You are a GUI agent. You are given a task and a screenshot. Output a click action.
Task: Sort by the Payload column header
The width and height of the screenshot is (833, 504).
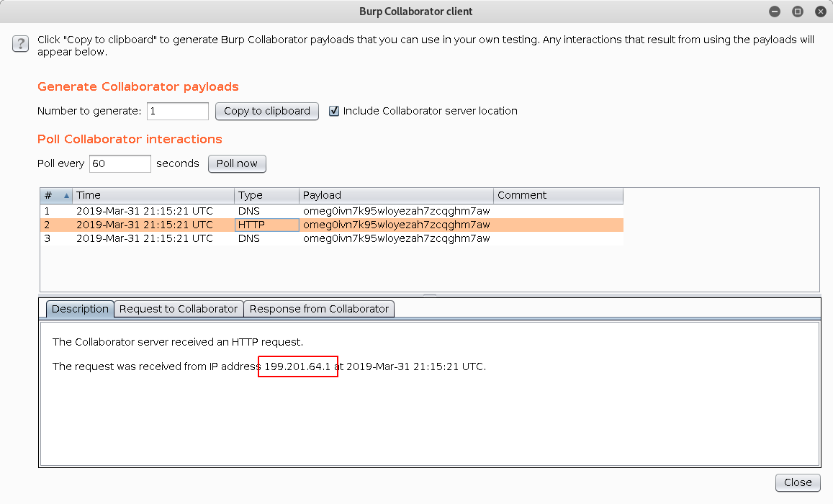[x=396, y=195]
